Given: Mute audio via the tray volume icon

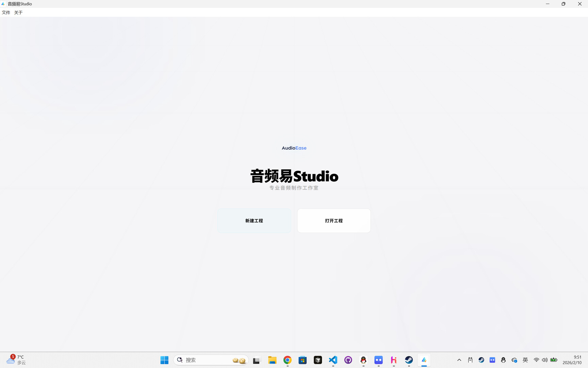Looking at the screenshot, I should pos(544,360).
